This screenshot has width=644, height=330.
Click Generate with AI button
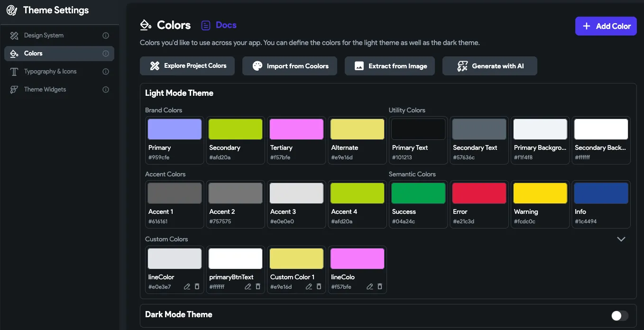click(489, 66)
